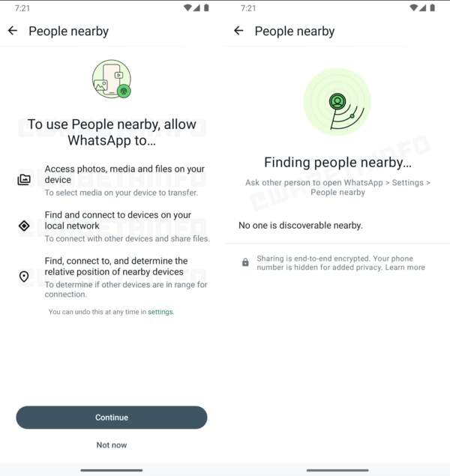Tap left screen battery status icon
Viewport: 450px width, 476px height.
pyautogui.click(x=206, y=7)
